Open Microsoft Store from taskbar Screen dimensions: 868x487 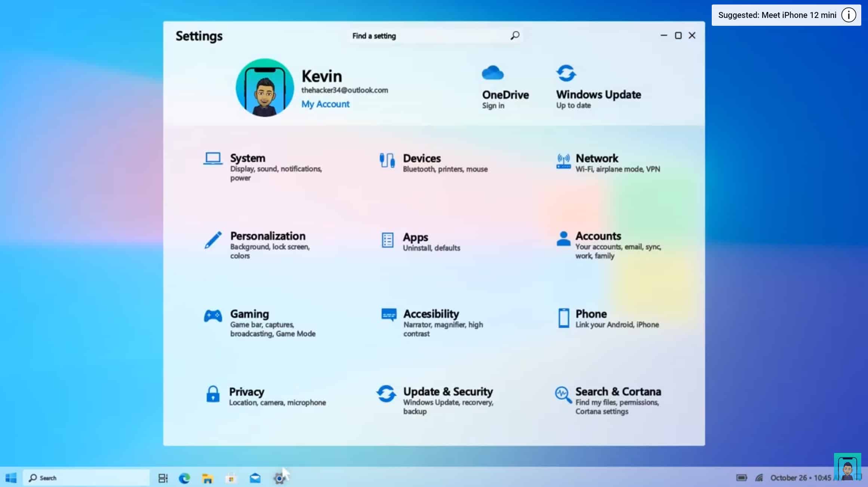(231, 478)
